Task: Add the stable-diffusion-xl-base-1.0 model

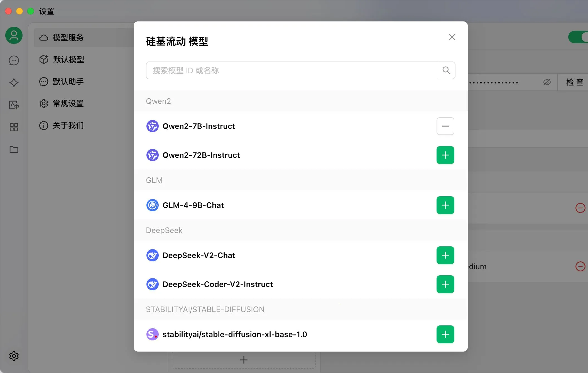Action: click(445, 334)
